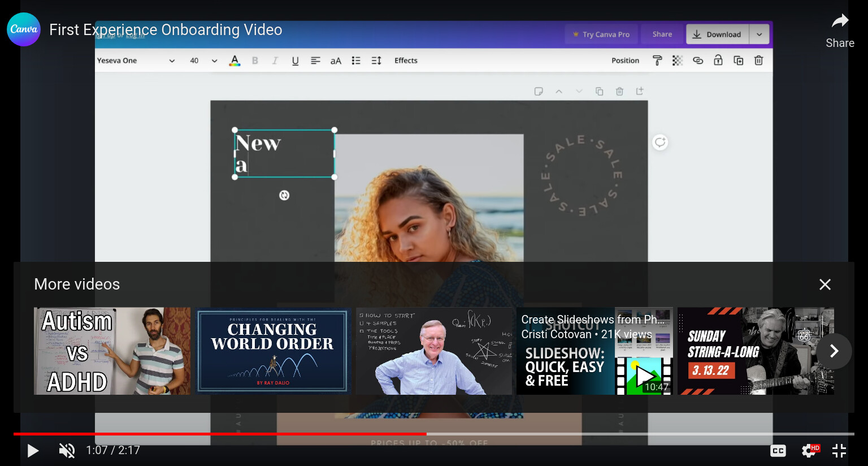Screen dimensions: 868x466
Task: Open Changing World Order video
Action: click(273, 351)
